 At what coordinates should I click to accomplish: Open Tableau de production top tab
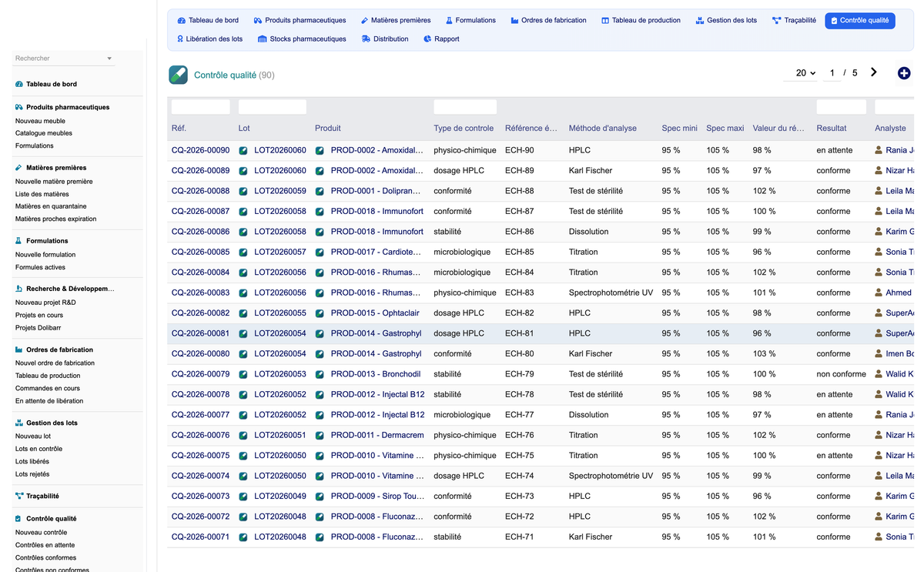tap(641, 21)
